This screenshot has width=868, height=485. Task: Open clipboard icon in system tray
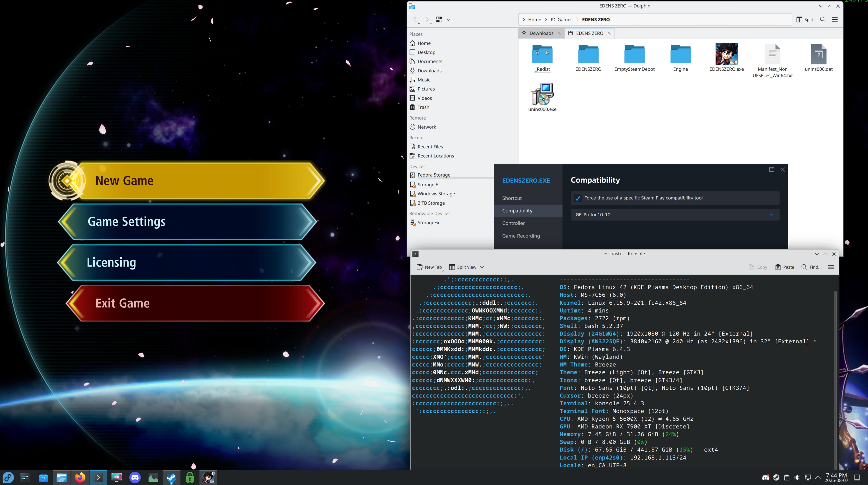tap(787, 477)
